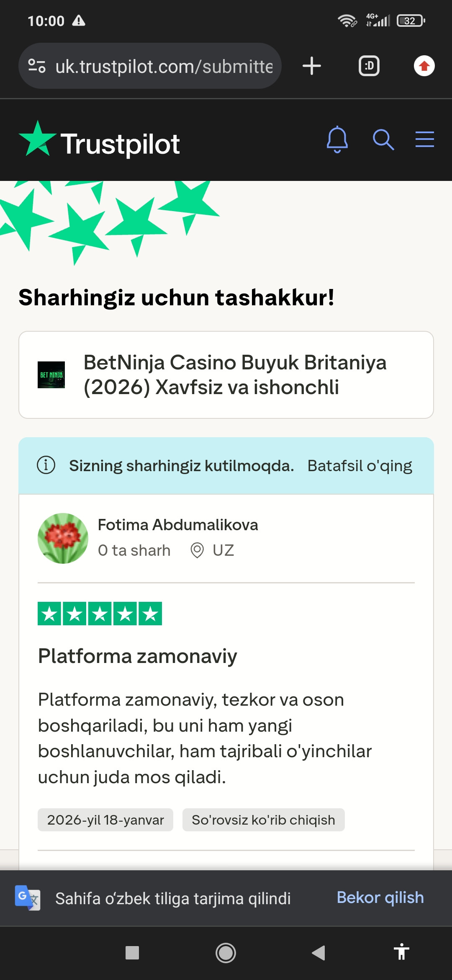Viewport: 452px width, 980px height.
Task: Tap the Trustpilot search magnifier icon
Action: 383,139
